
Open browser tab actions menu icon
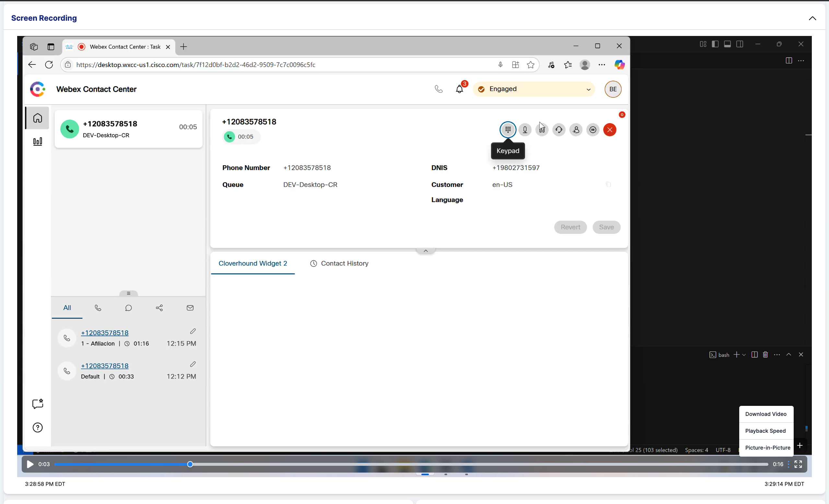pos(51,47)
